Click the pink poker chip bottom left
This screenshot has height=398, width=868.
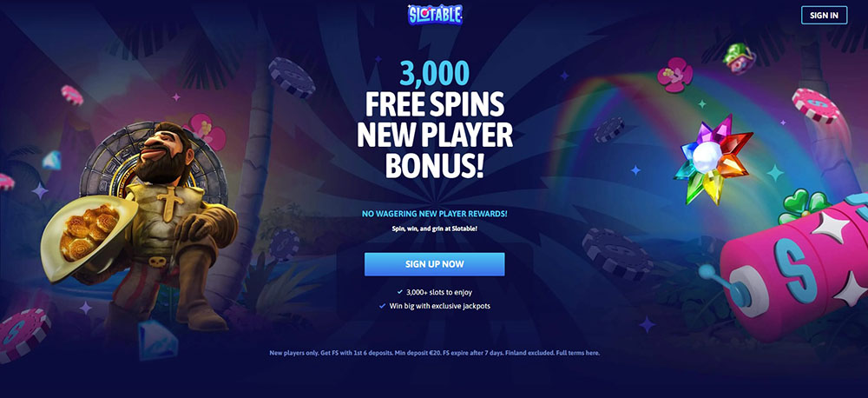(23, 335)
